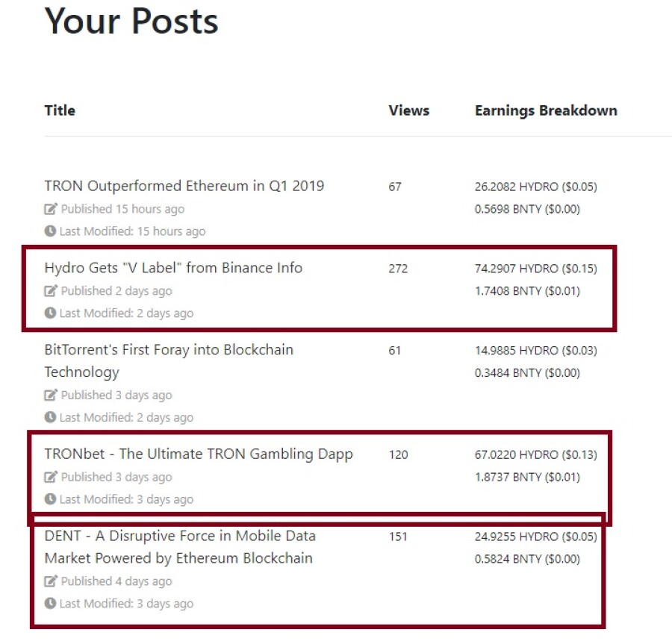Click the 272 views count
The image size is (672, 644).
(398, 269)
